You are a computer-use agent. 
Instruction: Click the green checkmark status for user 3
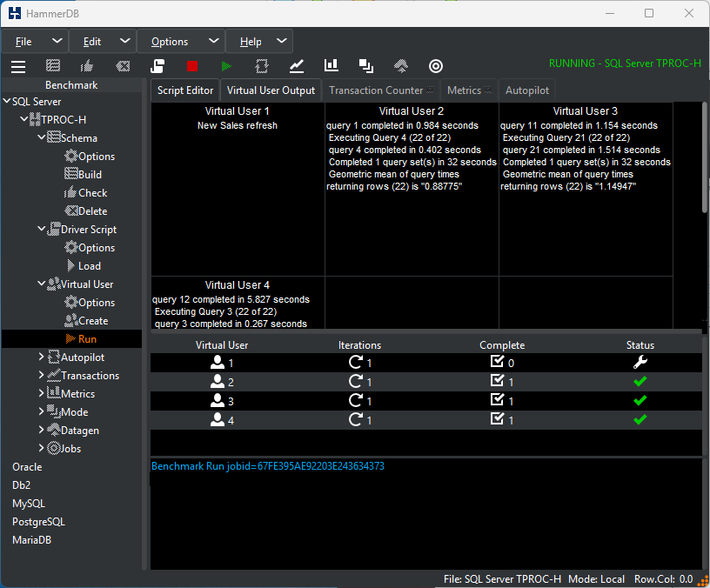click(640, 401)
